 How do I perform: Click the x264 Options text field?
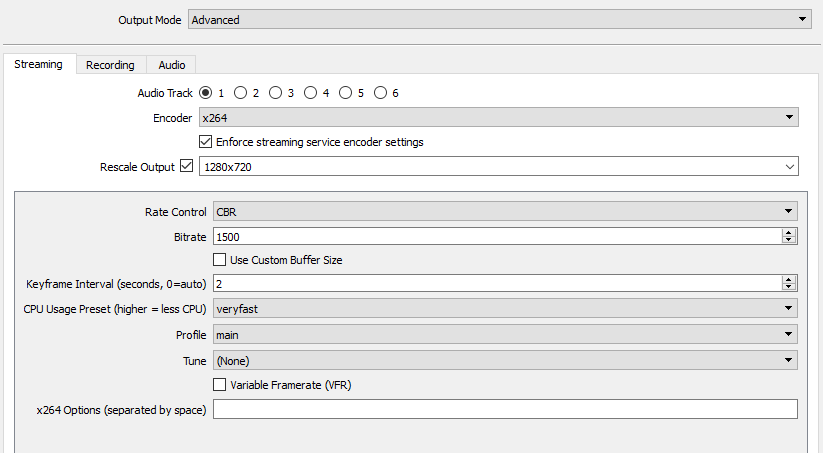click(x=504, y=409)
